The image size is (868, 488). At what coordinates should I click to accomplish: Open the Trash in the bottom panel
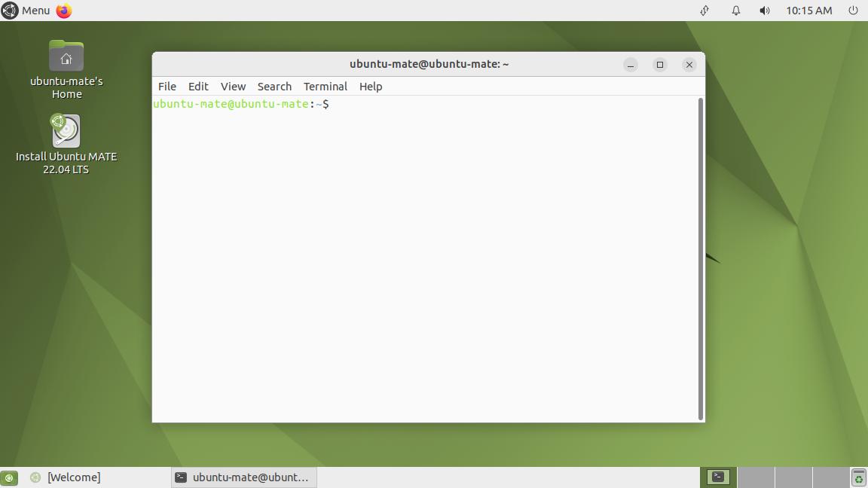(859, 477)
